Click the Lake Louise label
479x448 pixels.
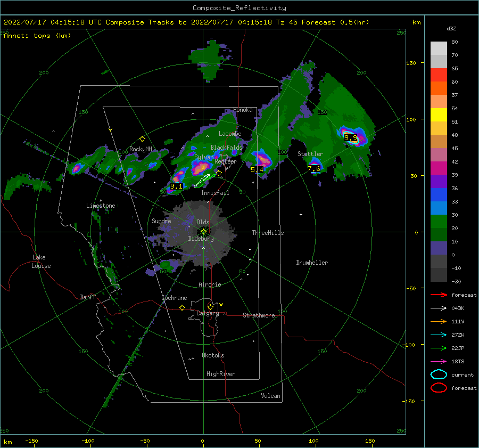[41, 262]
